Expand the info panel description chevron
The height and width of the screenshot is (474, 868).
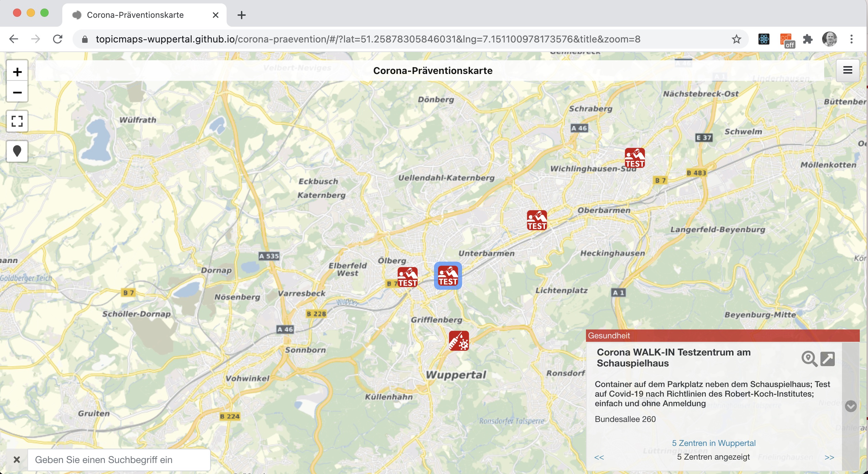[851, 406]
